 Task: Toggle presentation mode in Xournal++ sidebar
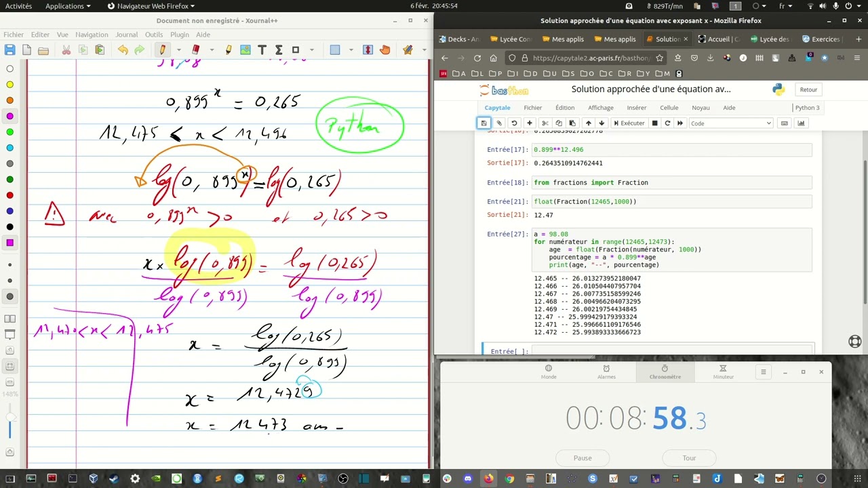[9, 335]
